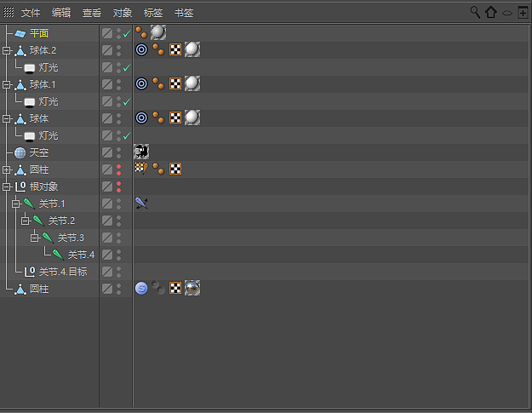Select the IK tag on 关节.1

141,203
